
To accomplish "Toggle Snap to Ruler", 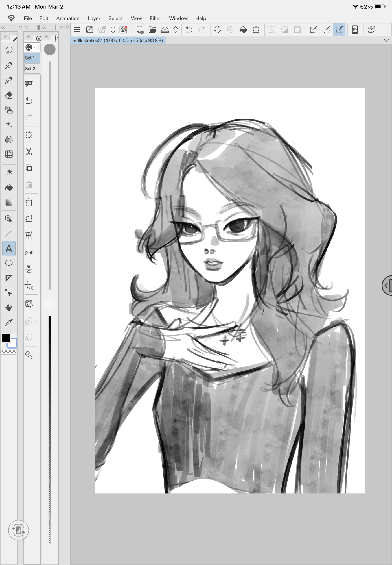I will point(313,30).
